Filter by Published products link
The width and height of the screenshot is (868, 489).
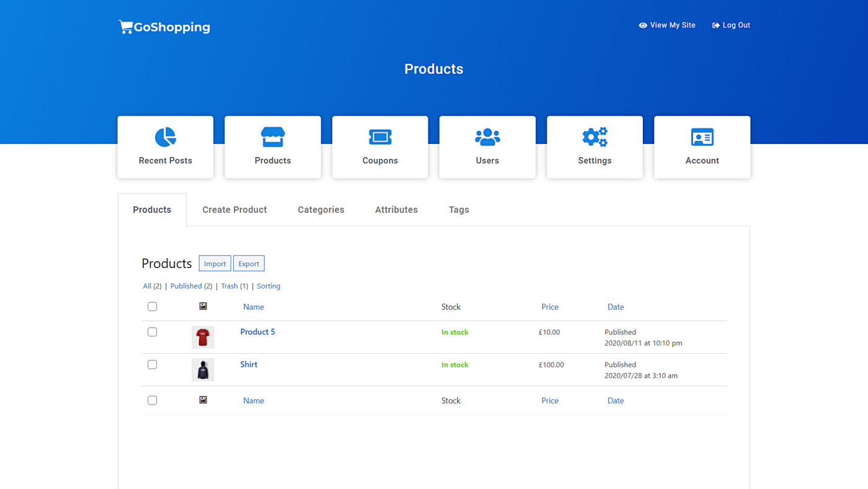click(x=186, y=286)
